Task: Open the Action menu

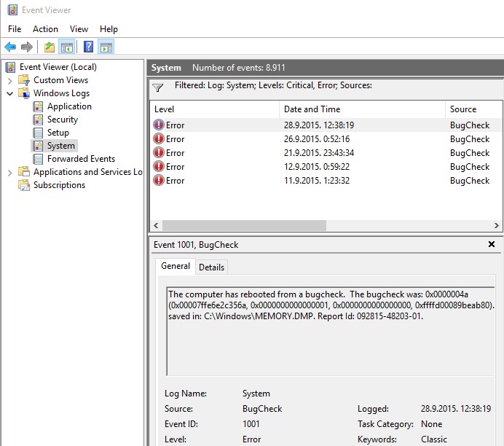Action: [45, 29]
